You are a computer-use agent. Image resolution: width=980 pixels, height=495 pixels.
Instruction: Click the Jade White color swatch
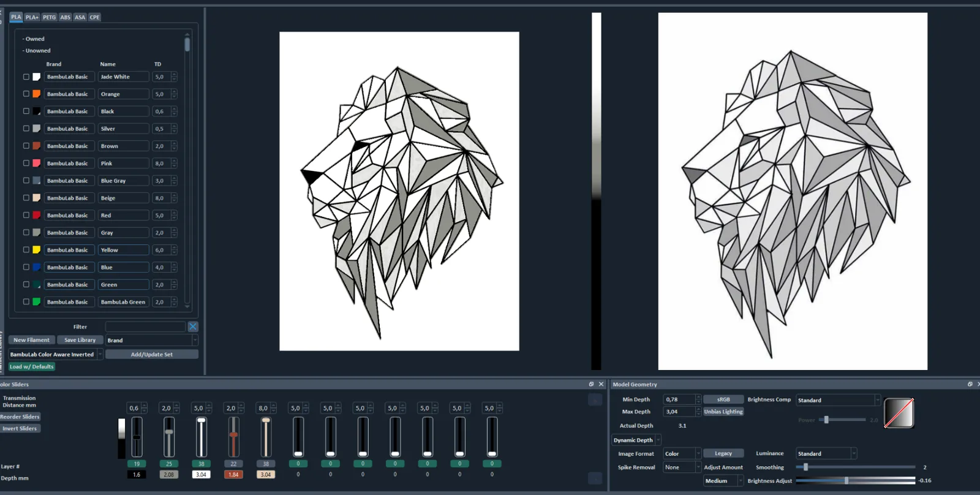[x=37, y=77]
